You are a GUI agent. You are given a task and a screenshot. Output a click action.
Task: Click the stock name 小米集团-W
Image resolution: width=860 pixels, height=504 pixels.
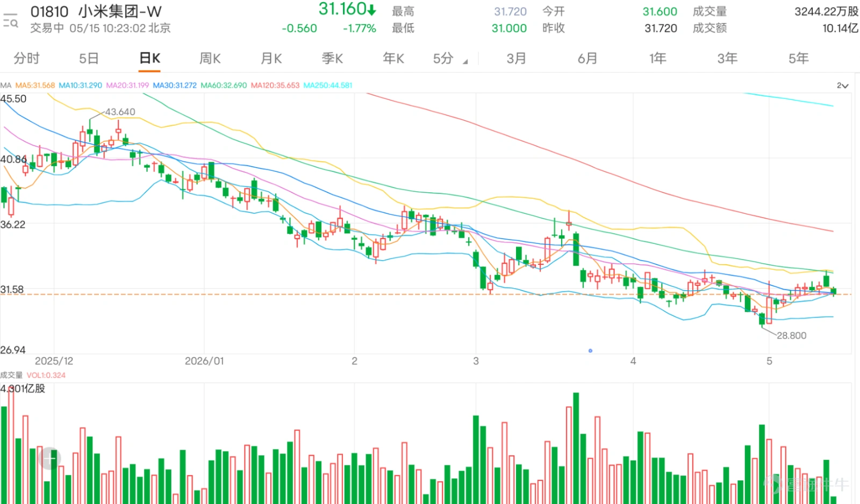tap(120, 11)
